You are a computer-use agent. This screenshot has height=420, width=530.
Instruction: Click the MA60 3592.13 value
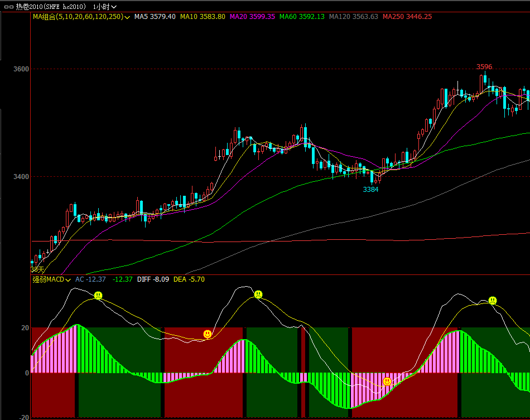click(x=302, y=17)
